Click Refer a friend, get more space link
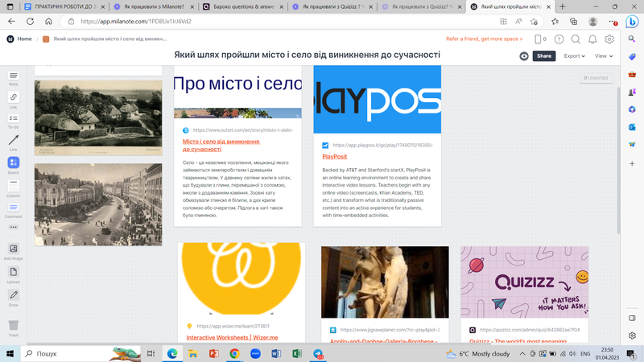Viewport: 644px width, 362px height. [485, 39]
